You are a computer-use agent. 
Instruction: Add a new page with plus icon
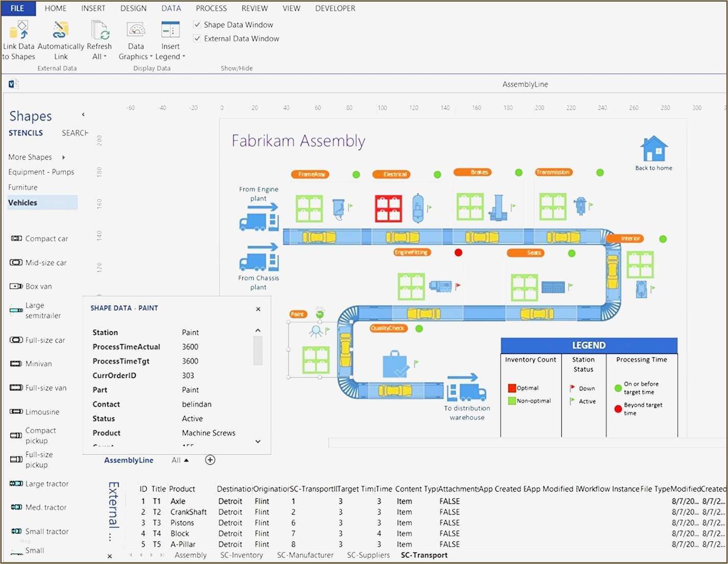click(210, 460)
